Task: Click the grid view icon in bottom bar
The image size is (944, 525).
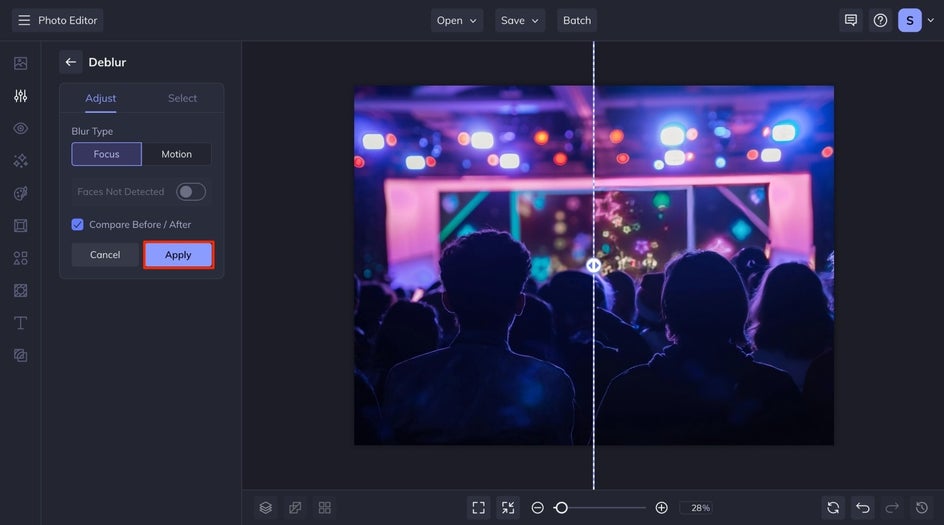Action: 324,508
